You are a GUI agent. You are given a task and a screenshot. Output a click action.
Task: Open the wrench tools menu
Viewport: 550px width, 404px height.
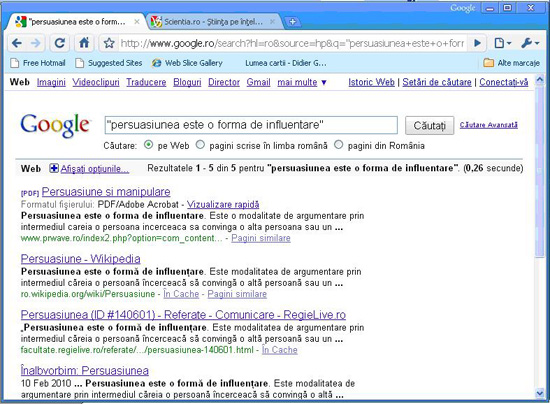[529, 43]
